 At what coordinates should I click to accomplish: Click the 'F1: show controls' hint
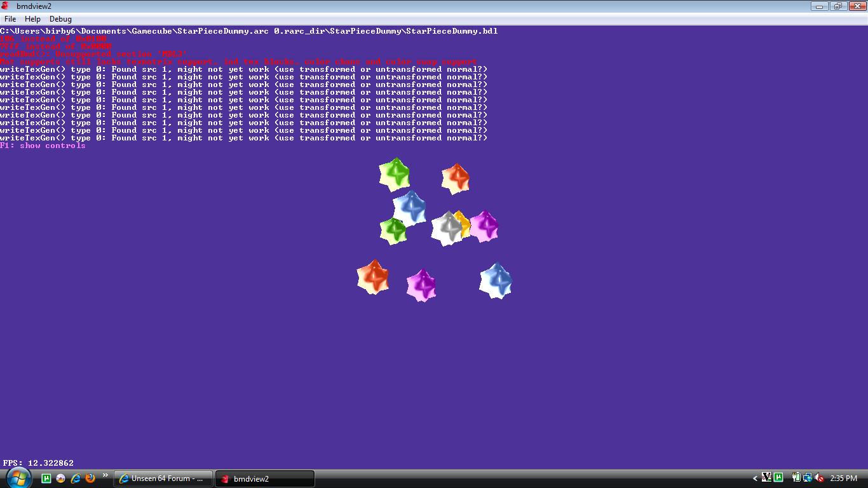point(43,146)
